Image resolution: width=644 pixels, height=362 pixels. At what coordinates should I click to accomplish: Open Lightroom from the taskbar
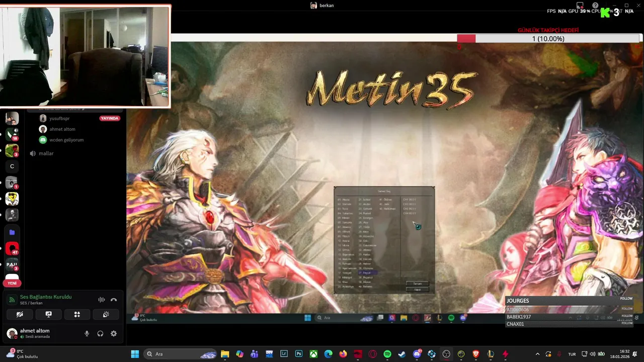pos(284,354)
